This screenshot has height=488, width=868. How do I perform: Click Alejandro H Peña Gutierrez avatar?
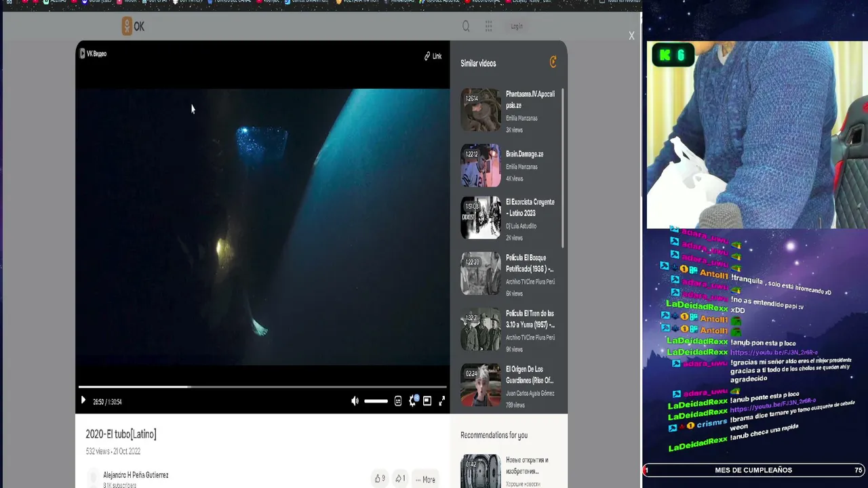tap(94, 479)
